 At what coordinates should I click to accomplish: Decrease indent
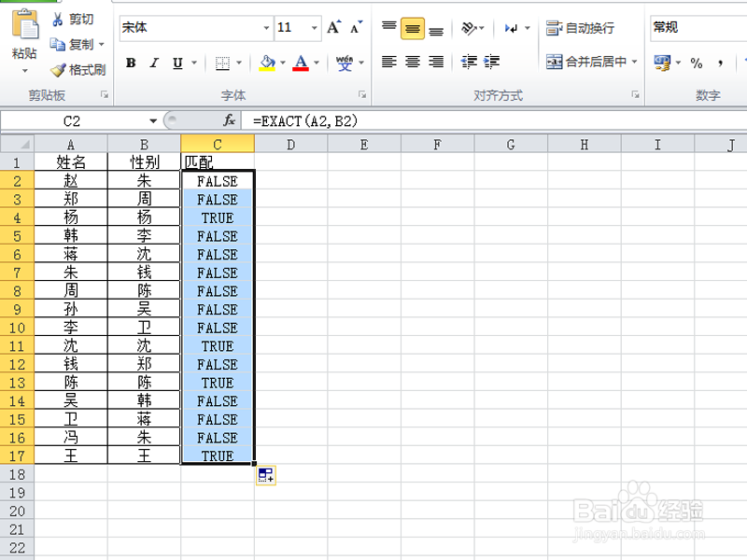469,62
